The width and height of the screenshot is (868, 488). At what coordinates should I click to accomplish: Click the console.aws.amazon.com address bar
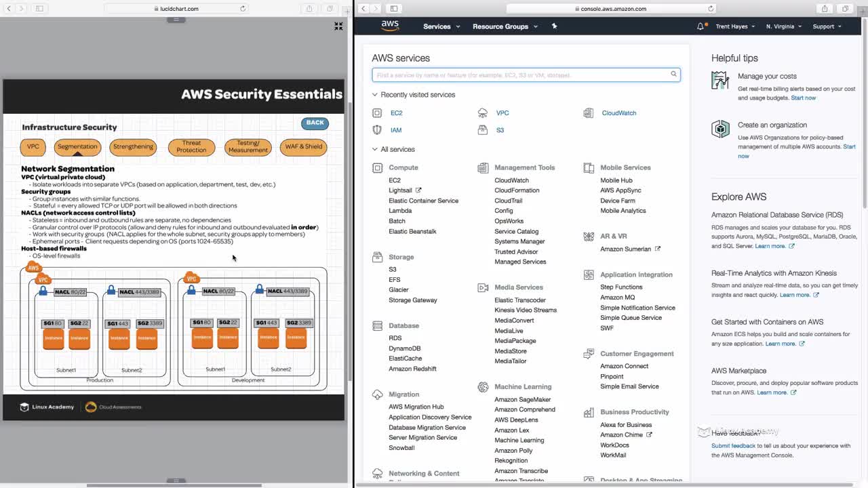point(611,9)
